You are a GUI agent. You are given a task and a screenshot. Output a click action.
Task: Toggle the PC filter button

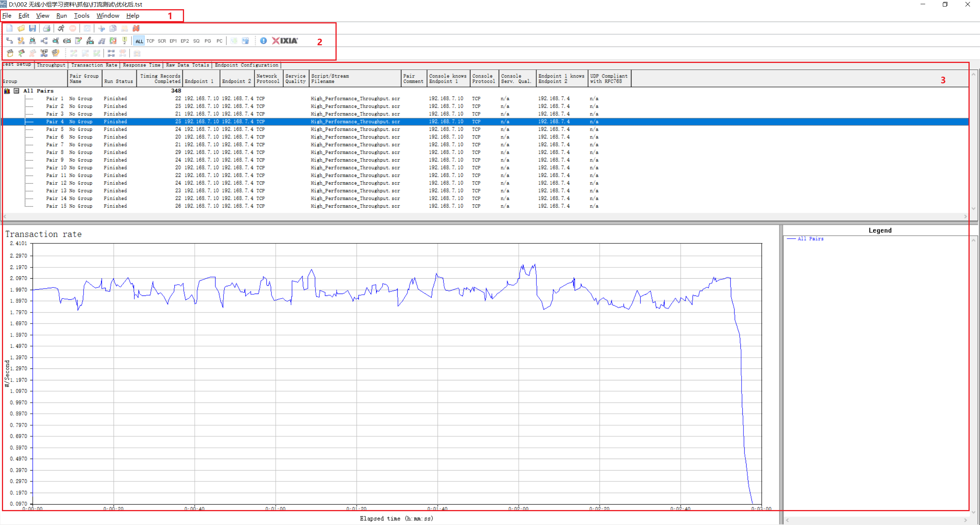coord(219,41)
